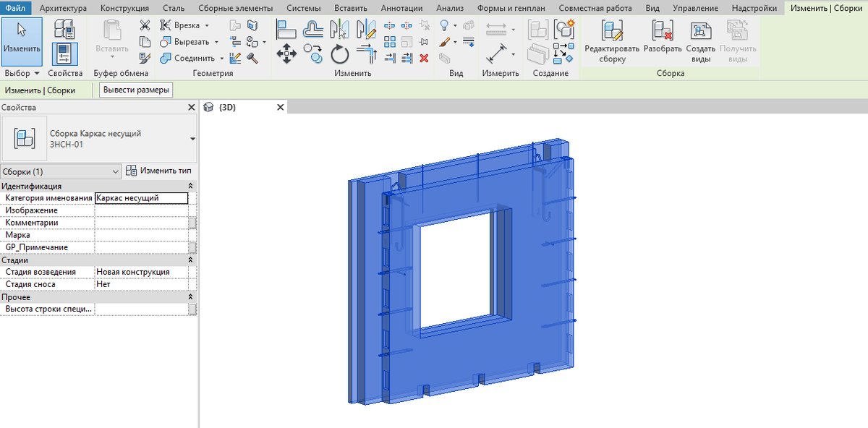The image size is (868, 428).
Task: Open Type Properties icon above Свойства
Action: click(x=64, y=29)
